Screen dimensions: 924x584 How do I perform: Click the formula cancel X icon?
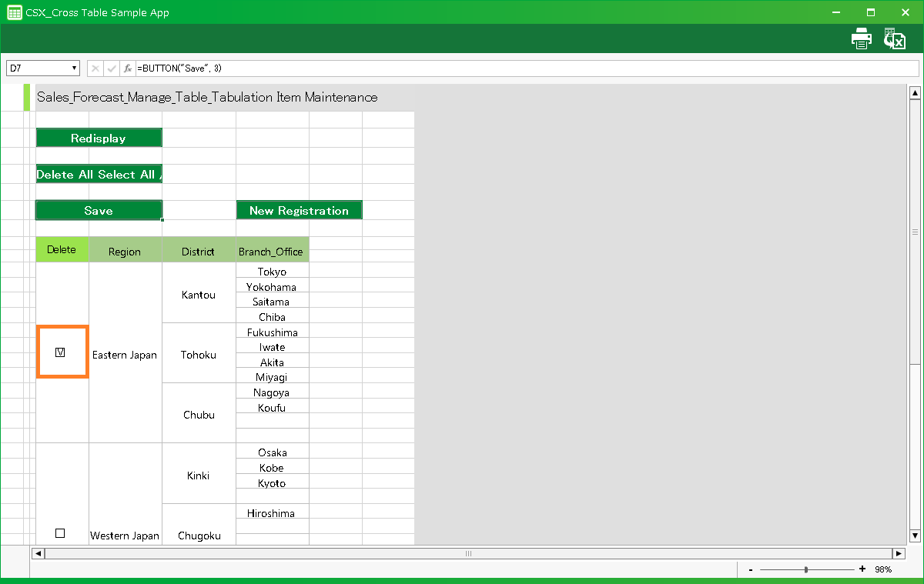[95, 68]
